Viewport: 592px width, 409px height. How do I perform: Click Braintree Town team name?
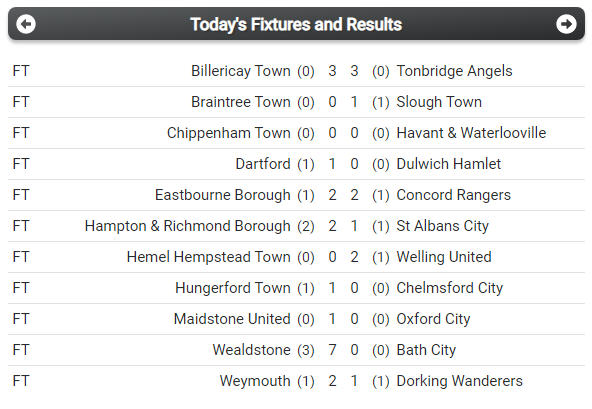[x=240, y=102]
